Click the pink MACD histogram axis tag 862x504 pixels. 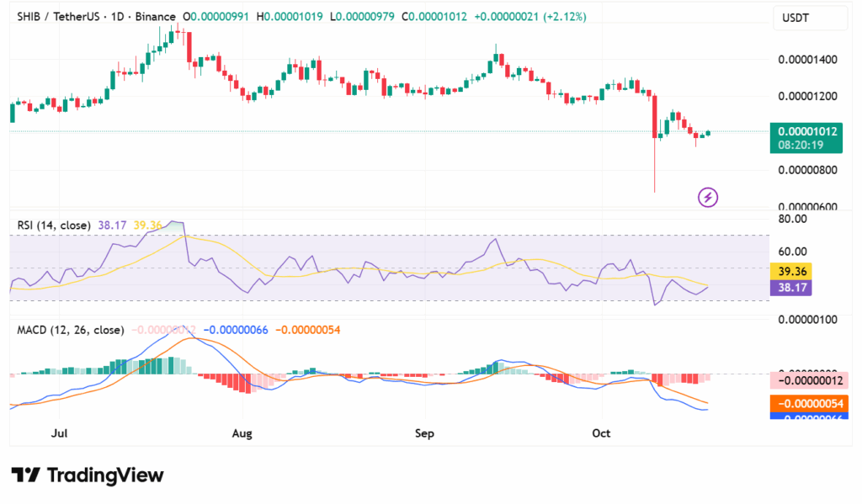point(807,380)
